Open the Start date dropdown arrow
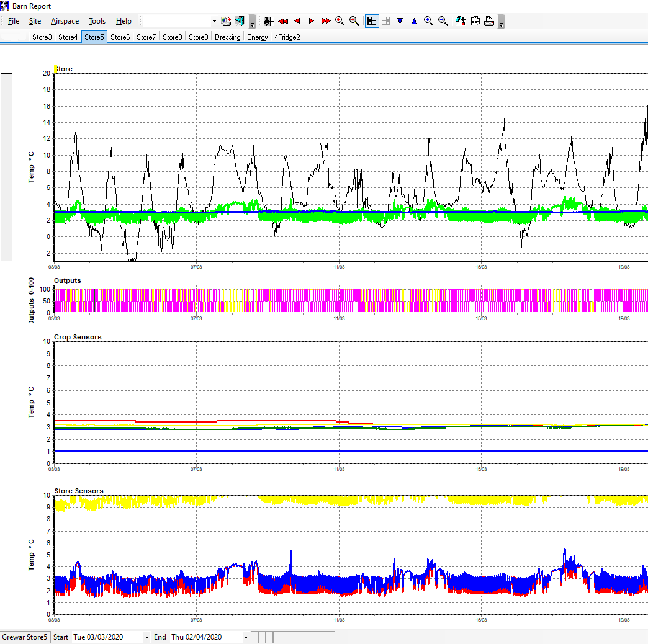The width and height of the screenshot is (648, 644). (x=146, y=637)
